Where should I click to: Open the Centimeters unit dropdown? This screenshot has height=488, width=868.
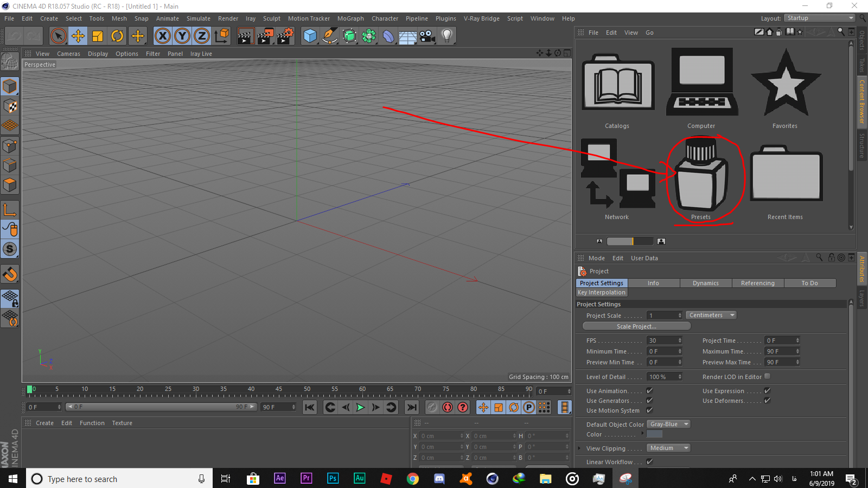(711, 315)
